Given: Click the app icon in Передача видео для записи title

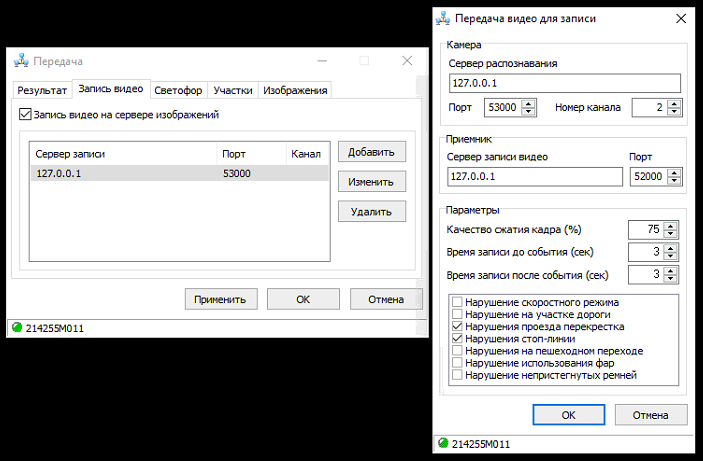Looking at the screenshot, I should 442,18.
